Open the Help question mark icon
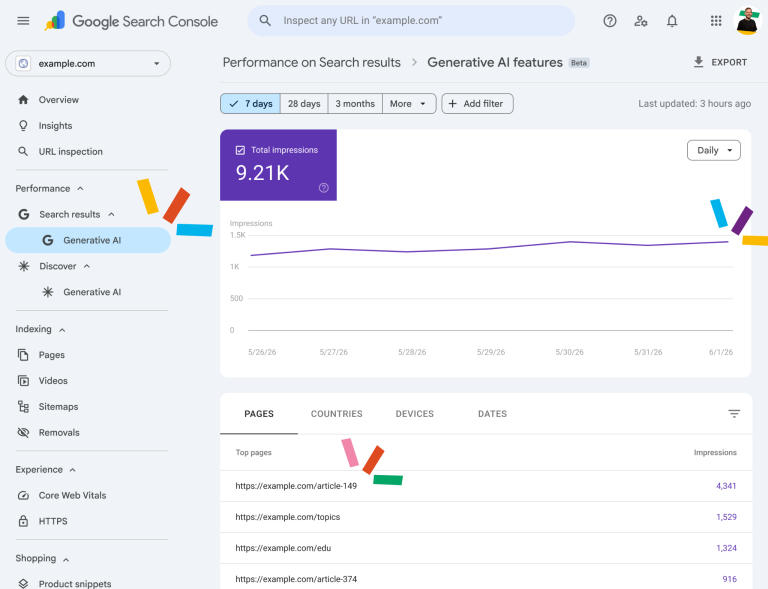 (x=610, y=21)
